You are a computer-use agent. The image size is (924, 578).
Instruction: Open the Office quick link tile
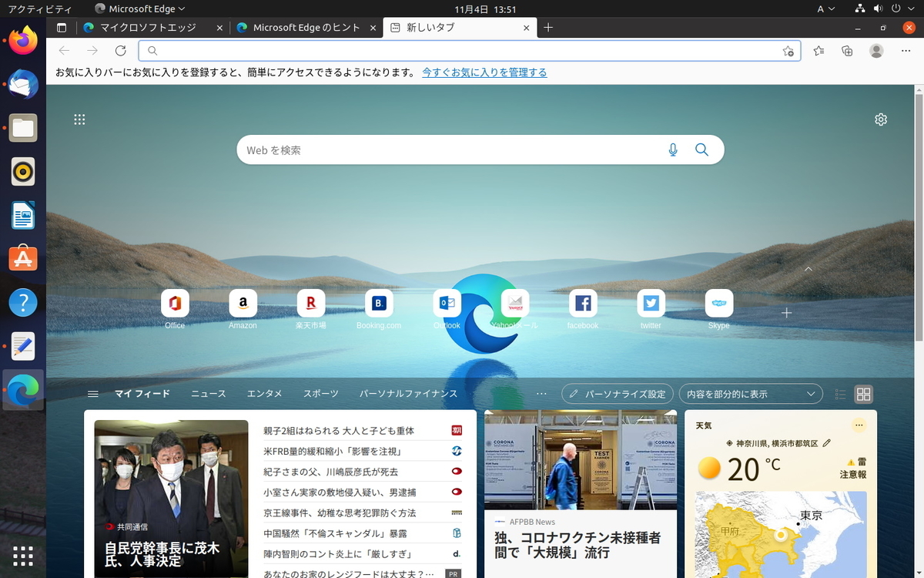pos(175,304)
